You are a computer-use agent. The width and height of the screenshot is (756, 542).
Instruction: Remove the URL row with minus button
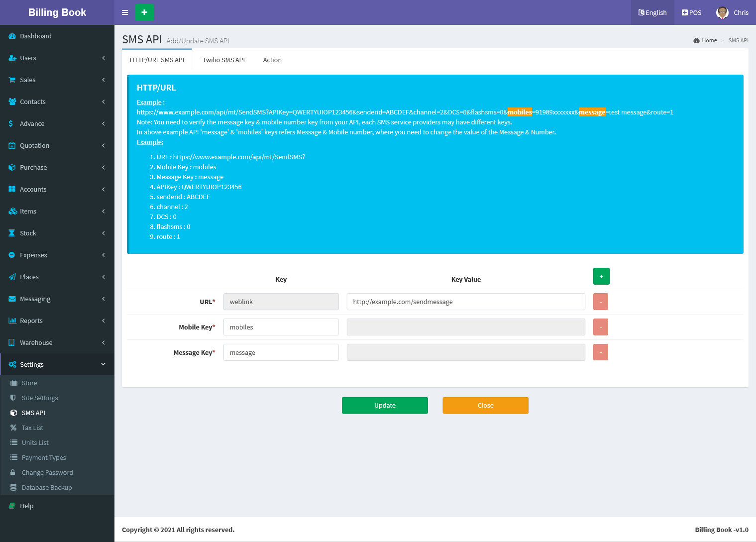point(601,302)
